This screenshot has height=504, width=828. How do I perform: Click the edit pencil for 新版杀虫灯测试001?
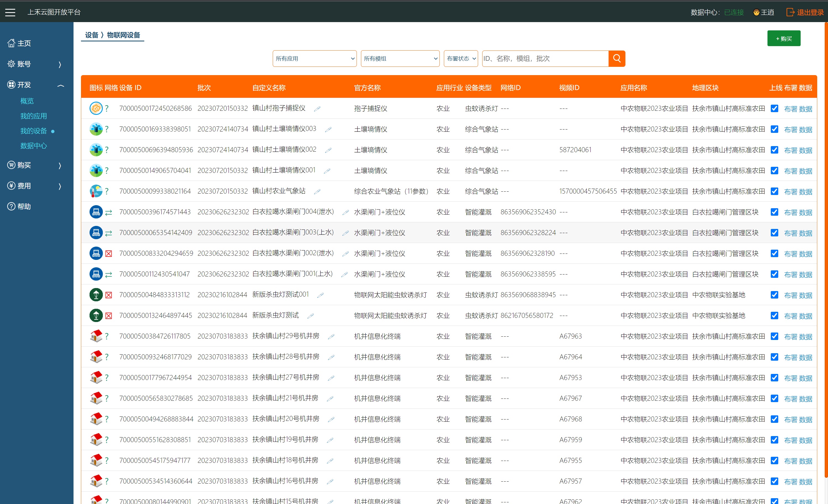[320, 295]
